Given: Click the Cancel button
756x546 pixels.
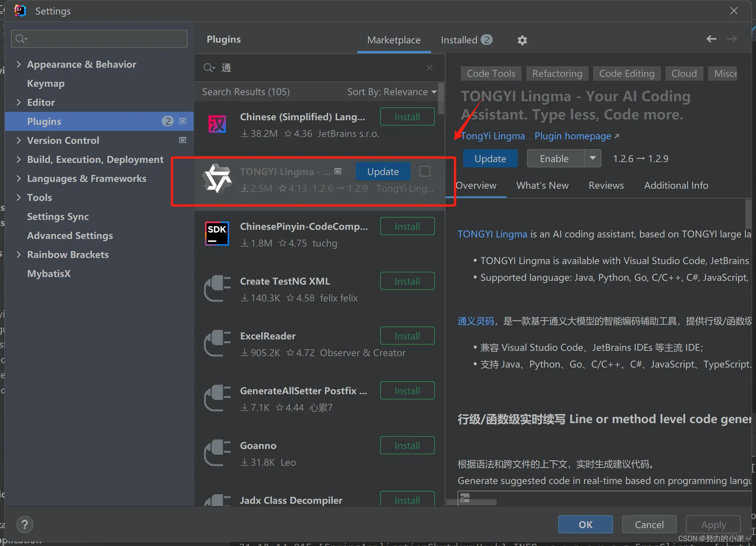Looking at the screenshot, I should point(649,525).
